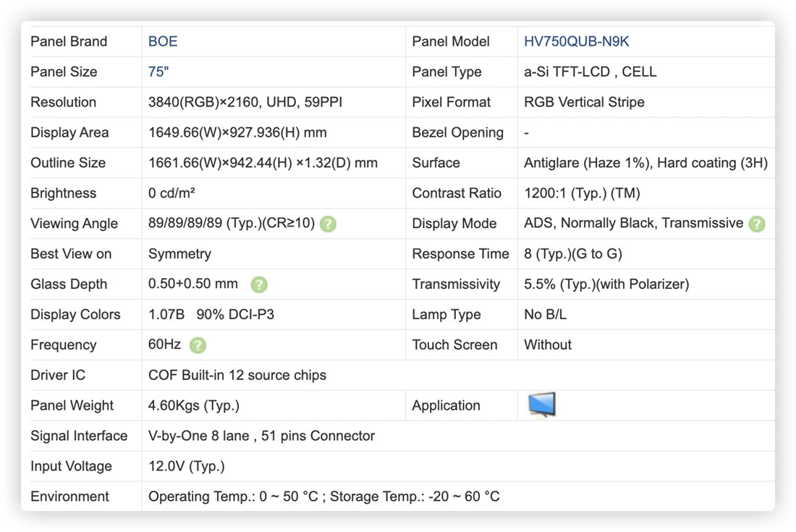Open the help icon beside Viewing Angle value
Screen dimensions: 796x532
(328, 224)
